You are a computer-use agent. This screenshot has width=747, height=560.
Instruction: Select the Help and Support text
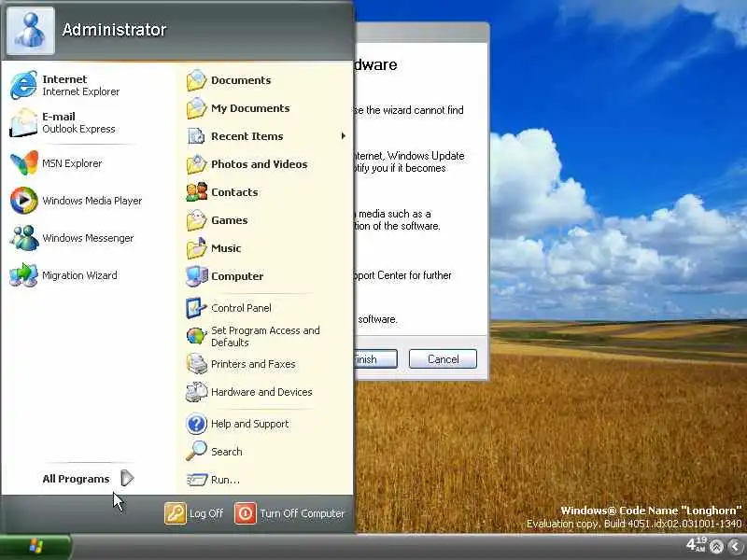coord(249,424)
